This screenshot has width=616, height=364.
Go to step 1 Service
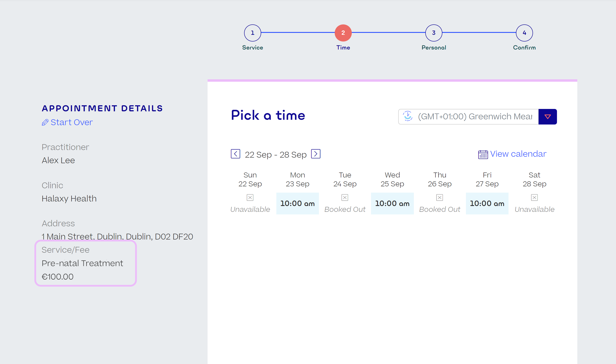(253, 33)
